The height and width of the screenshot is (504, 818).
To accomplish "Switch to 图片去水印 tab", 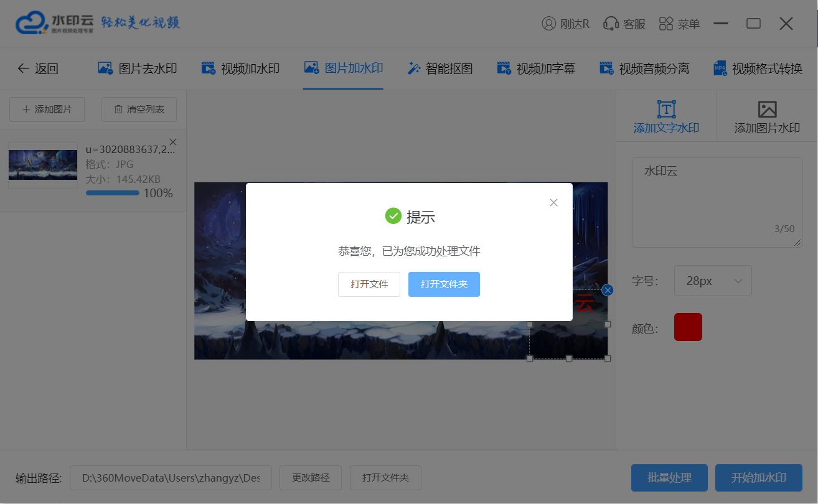I will [138, 68].
